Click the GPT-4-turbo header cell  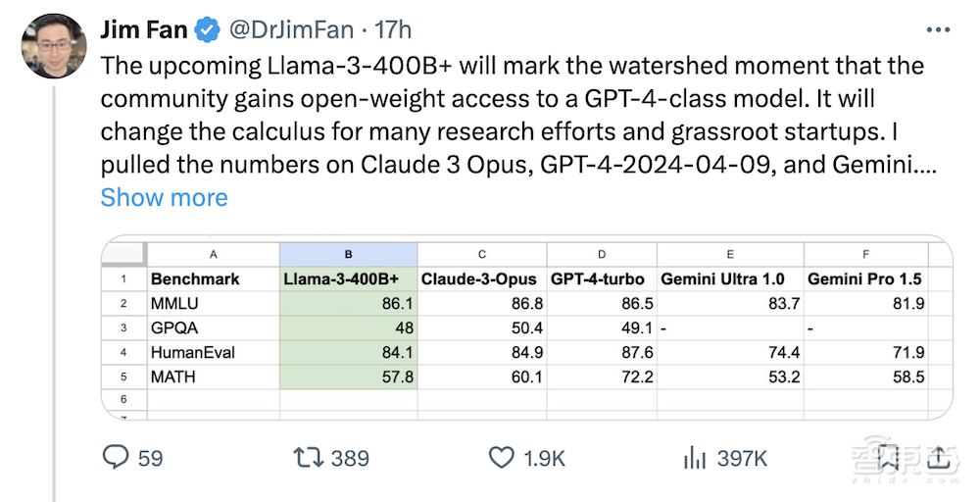pos(598,278)
